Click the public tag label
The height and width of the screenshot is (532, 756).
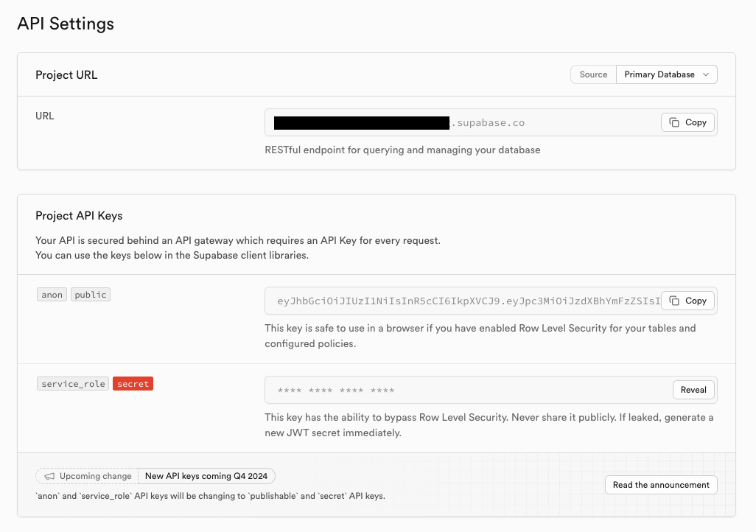pyautogui.click(x=91, y=295)
